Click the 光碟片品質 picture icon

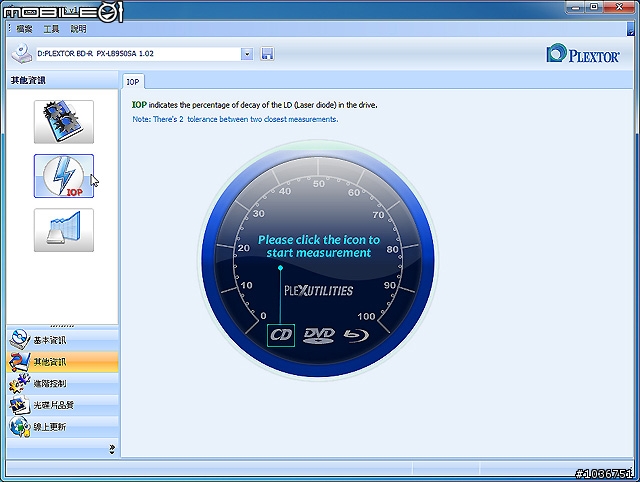[20, 405]
